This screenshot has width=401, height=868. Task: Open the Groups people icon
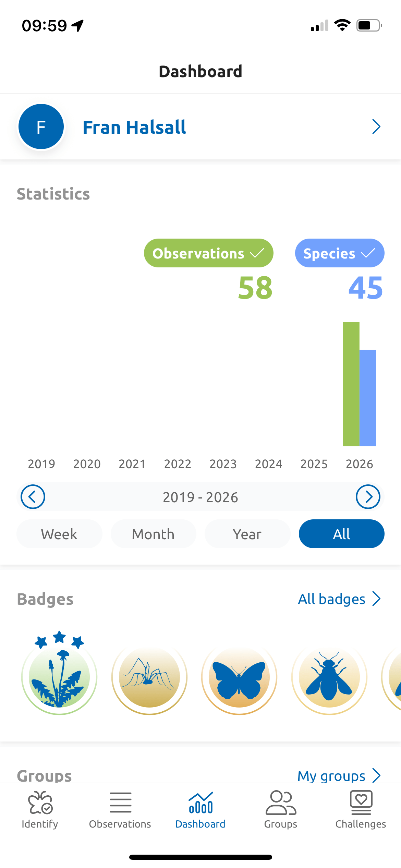[x=281, y=803]
